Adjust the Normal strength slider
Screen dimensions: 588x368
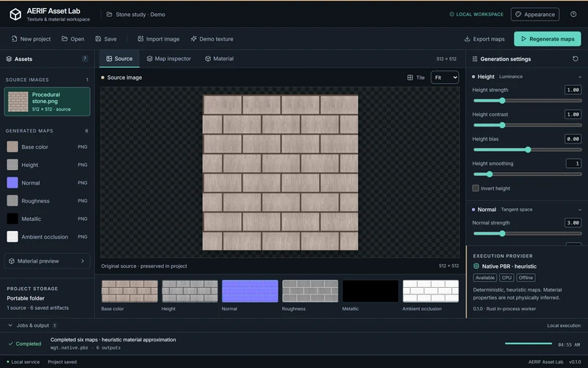coord(527,233)
